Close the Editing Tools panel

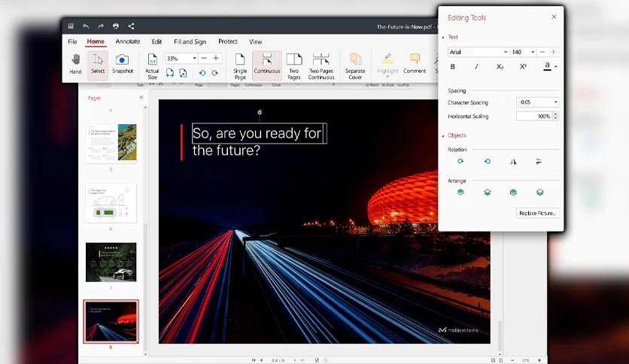(554, 17)
